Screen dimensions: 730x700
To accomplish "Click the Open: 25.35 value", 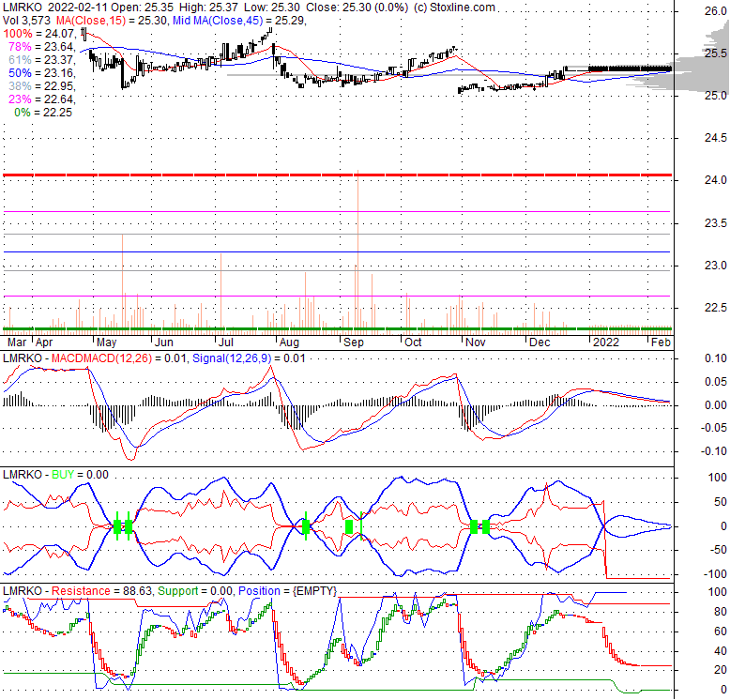I will coord(143,8).
